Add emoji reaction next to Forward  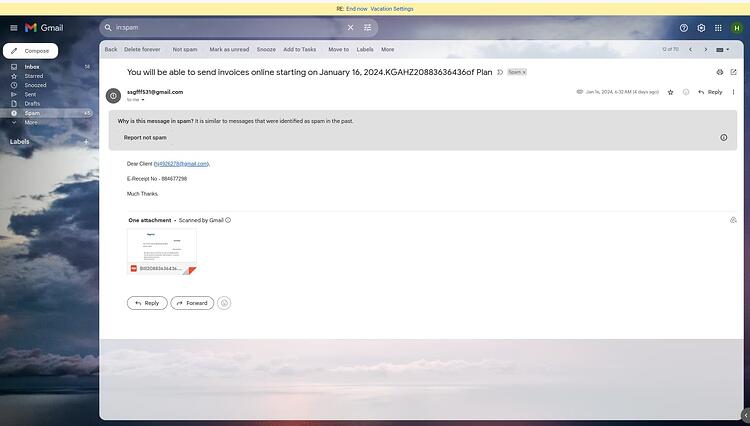(x=224, y=303)
